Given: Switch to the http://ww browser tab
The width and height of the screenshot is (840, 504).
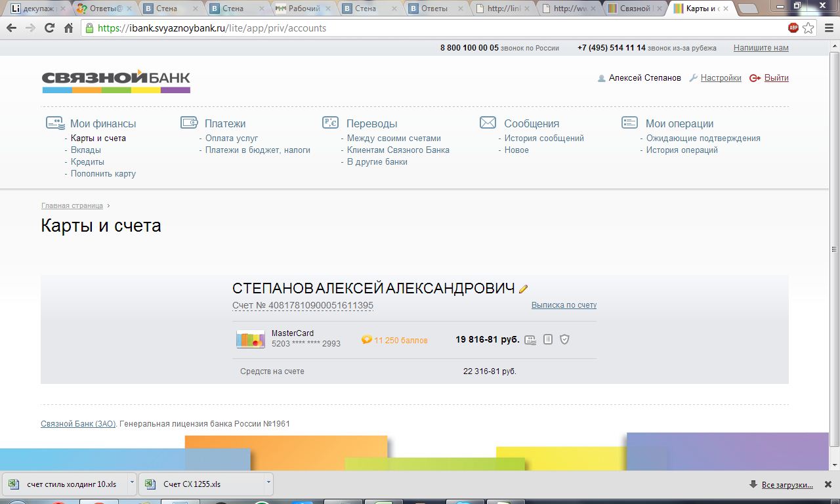Looking at the screenshot, I should point(570,9).
